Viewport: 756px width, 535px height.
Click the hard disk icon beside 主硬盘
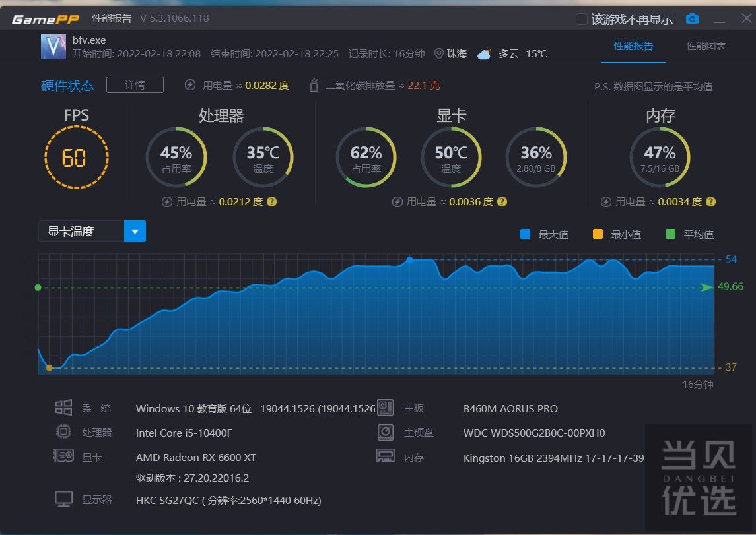(x=385, y=432)
